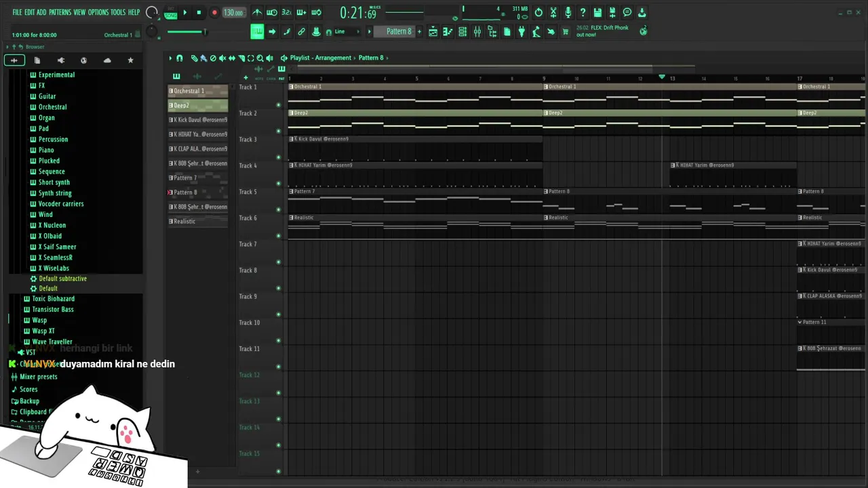Click the question mark help icon
The width and height of the screenshot is (868, 488).
coord(583,12)
